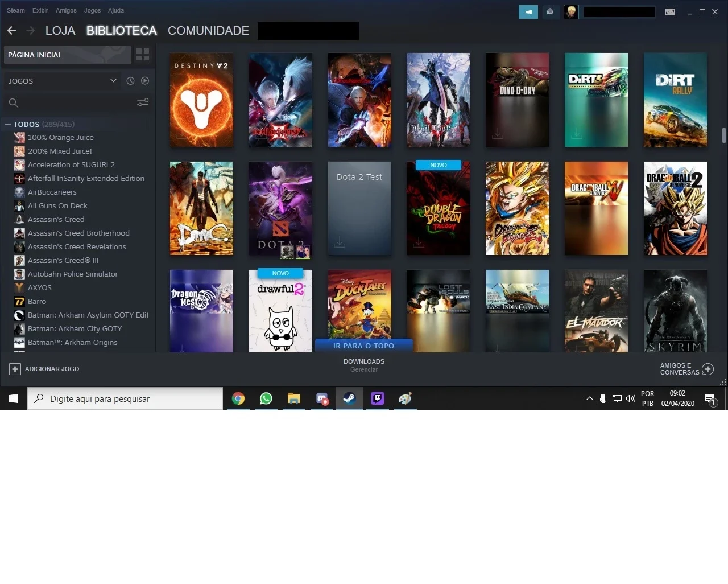
Task: Open the Exibir menu
Action: click(40, 10)
